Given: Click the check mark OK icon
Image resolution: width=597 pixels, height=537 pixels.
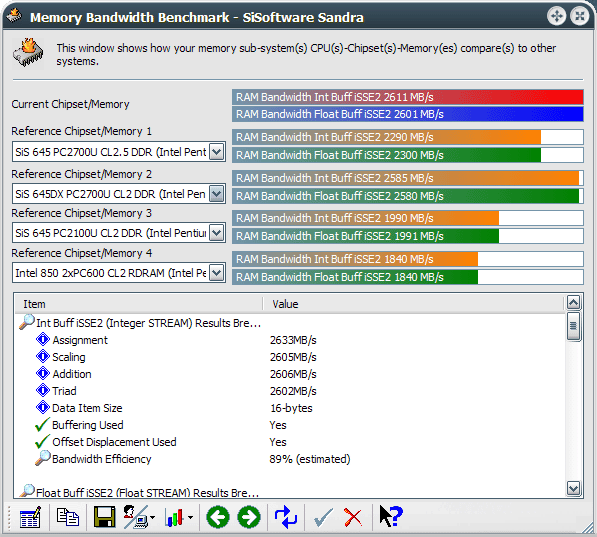Looking at the screenshot, I should [323, 517].
